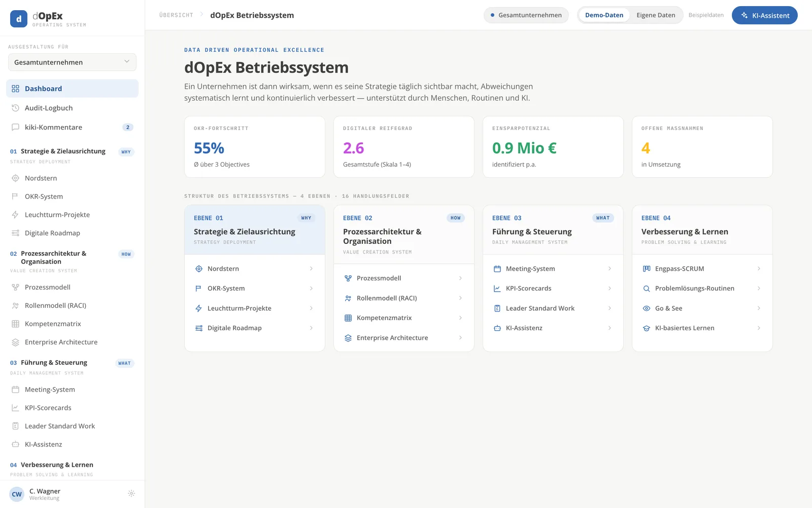This screenshot has width=812, height=508.
Task: Open the Führung & Steuerung sidebar section
Action: [x=72, y=367]
